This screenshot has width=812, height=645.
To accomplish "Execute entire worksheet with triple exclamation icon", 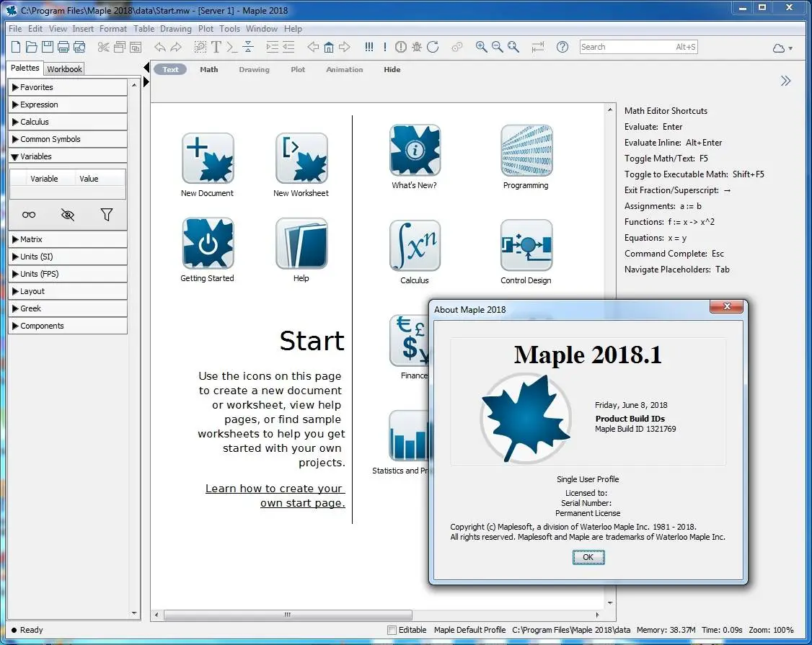I will tap(369, 47).
